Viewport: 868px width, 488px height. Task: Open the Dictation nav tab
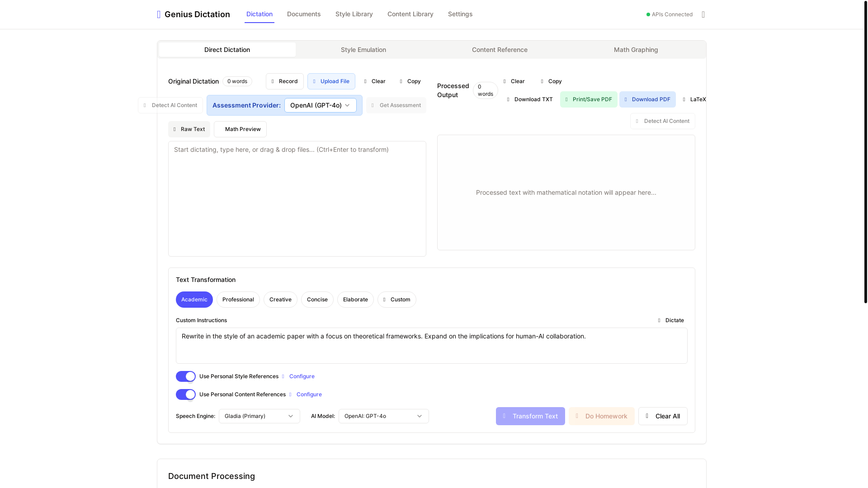coord(259,14)
